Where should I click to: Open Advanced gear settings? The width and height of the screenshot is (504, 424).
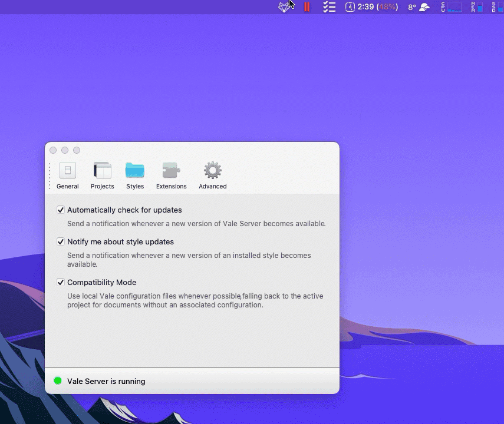(x=212, y=175)
